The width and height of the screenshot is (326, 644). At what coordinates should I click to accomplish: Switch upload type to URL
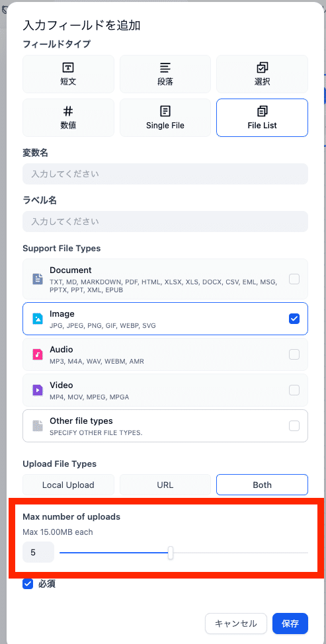coord(165,485)
